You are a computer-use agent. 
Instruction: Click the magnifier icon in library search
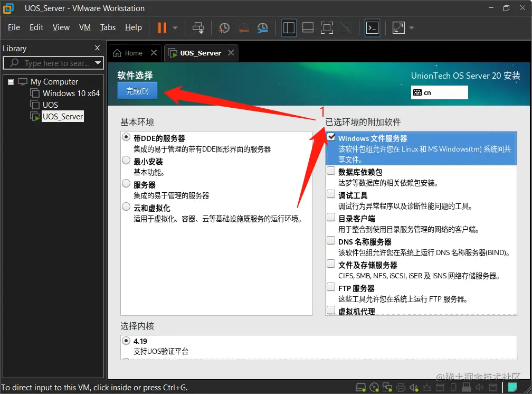14,63
